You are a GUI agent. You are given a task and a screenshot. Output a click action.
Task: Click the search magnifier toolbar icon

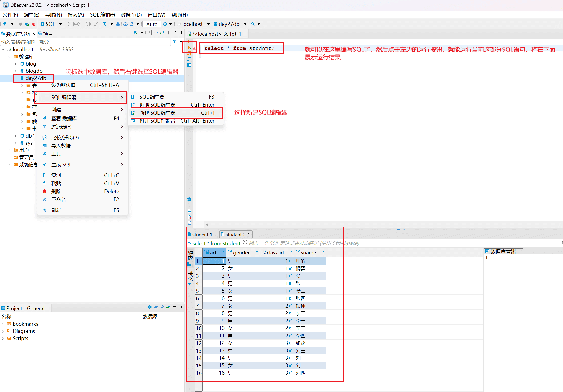pos(253,24)
